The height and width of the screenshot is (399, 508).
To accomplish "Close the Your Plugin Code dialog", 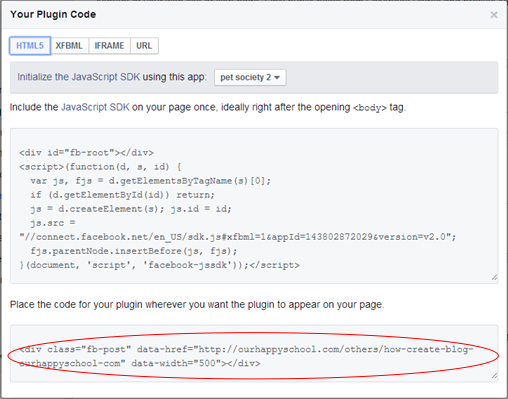I will pos(494,15).
